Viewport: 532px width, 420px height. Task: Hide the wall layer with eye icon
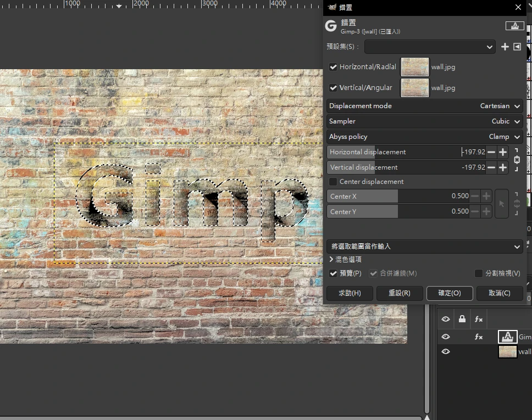[446, 351]
